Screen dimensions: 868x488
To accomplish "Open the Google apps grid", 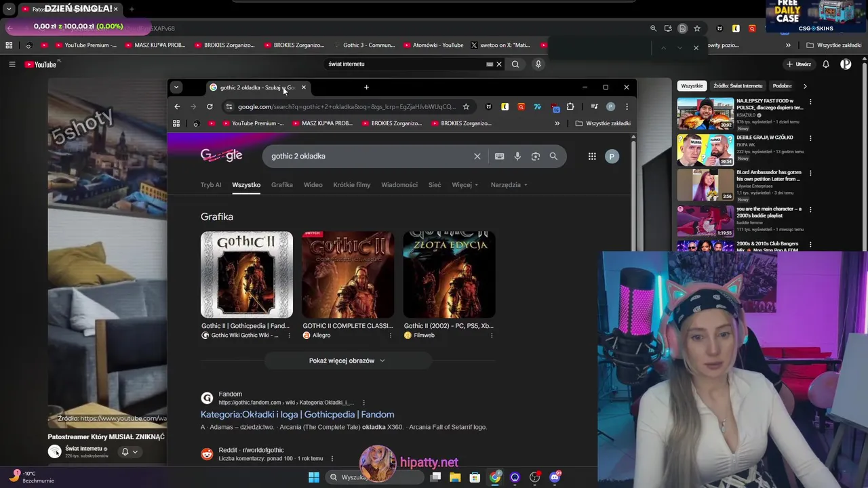I will tap(592, 156).
